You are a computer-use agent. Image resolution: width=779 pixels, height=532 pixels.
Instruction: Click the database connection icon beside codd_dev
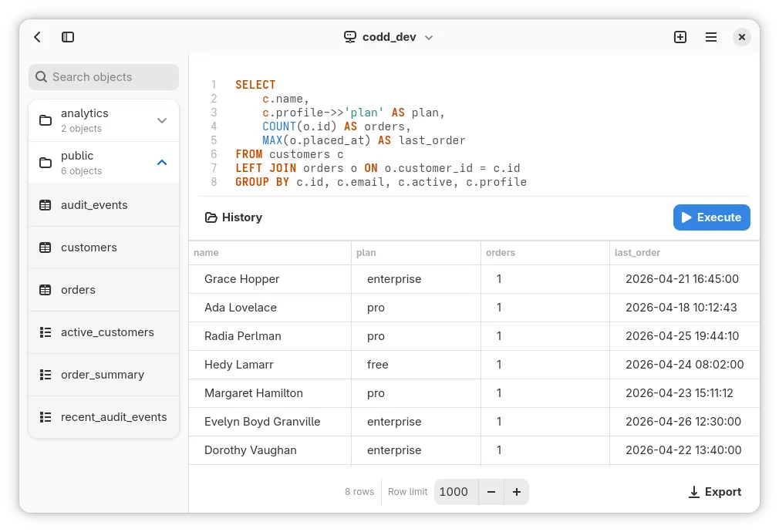(x=349, y=37)
